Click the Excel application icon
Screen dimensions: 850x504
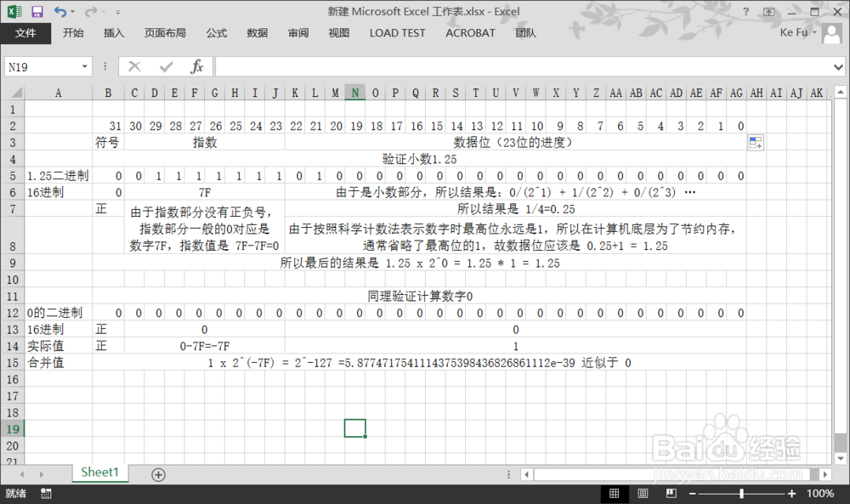point(12,11)
